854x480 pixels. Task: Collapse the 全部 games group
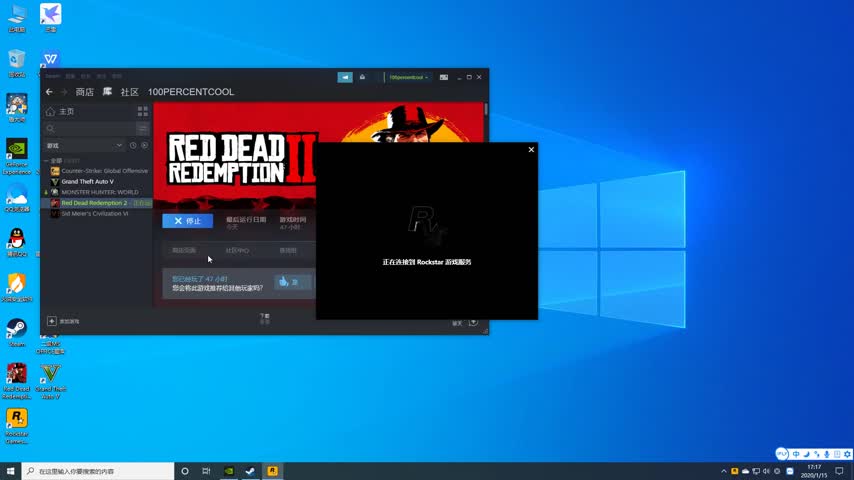pos(46,161)
